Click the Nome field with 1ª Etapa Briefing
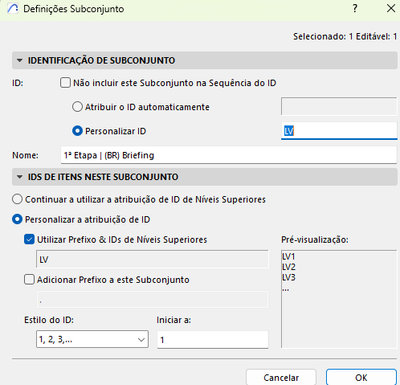The height and width of the screenshot is (385, 400). [x=229, y=155]
